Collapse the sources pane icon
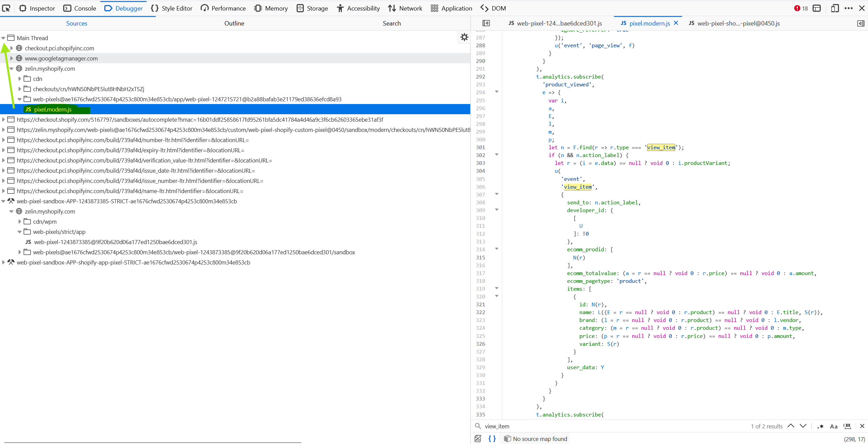This screenshot has width=868, height=444. (486, 23)
